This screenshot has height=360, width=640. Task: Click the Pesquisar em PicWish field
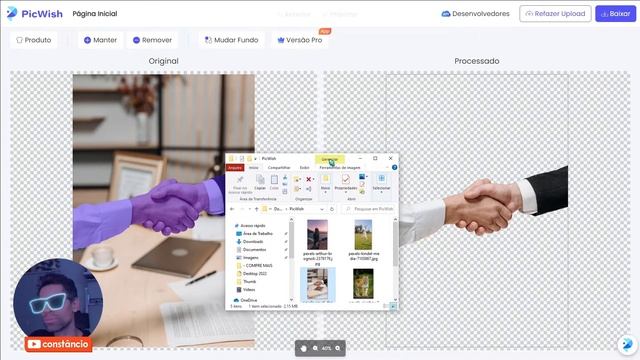click(369, 209)
